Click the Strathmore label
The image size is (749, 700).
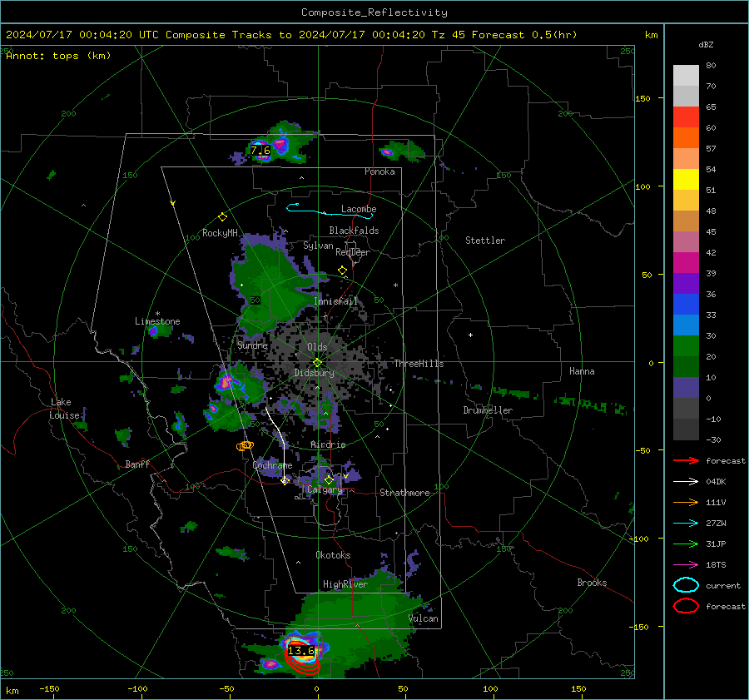404,493
